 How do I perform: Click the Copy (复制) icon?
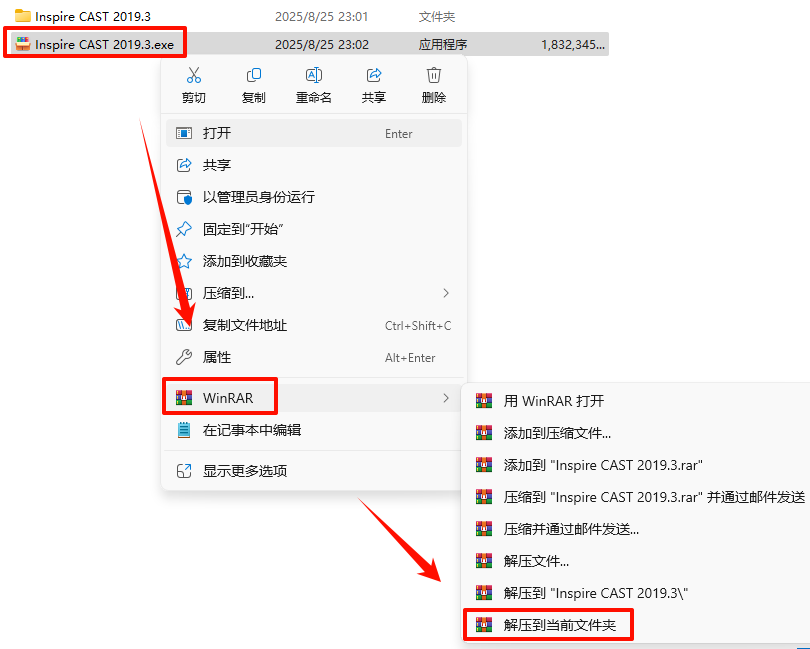coord(254,75)
